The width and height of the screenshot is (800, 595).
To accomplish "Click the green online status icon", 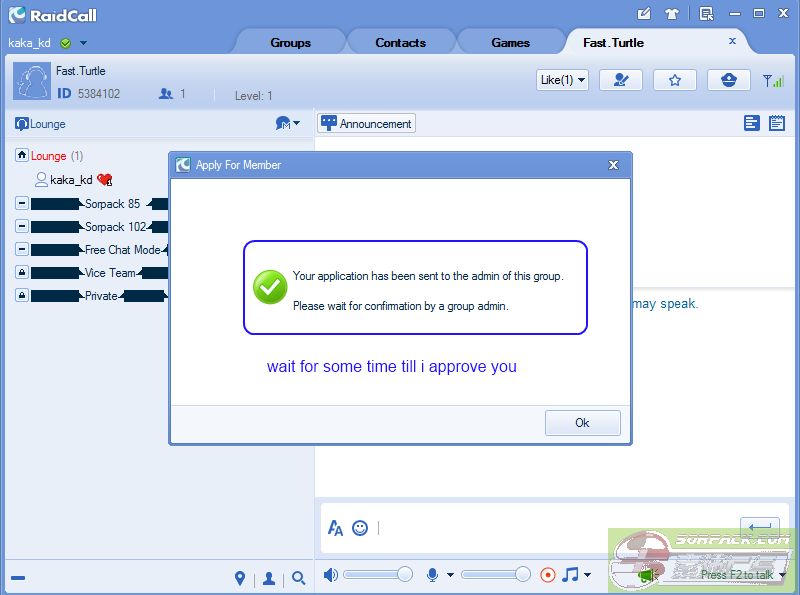I will coord(65,43).
